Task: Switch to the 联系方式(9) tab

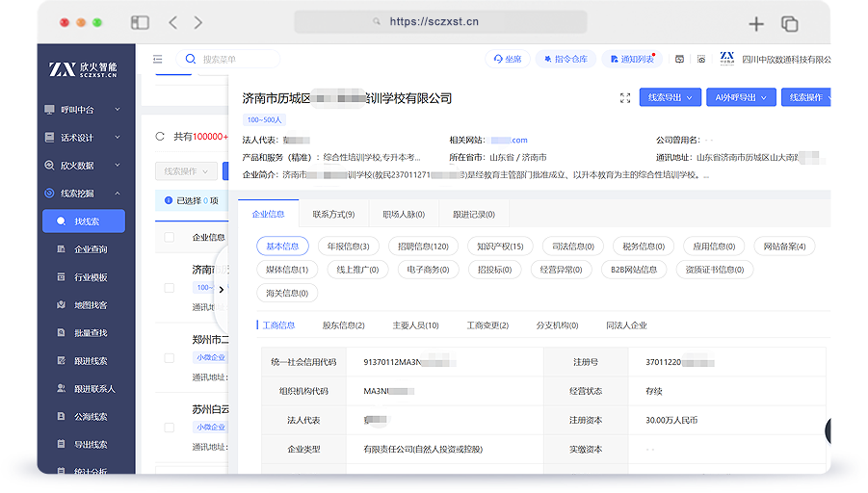Action: [333, 214]
